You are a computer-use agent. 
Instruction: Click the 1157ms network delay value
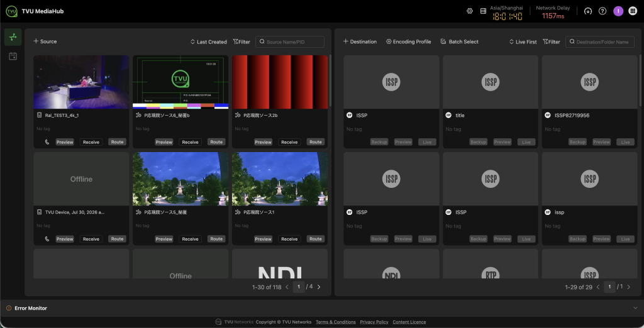tap(553, 16)
